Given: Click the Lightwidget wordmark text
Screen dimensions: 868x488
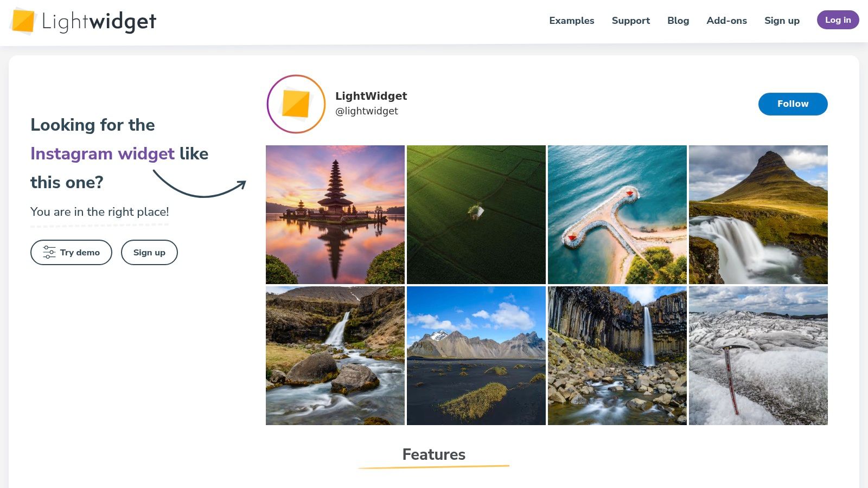Looking at the screenshot, I should coord(99,22).
